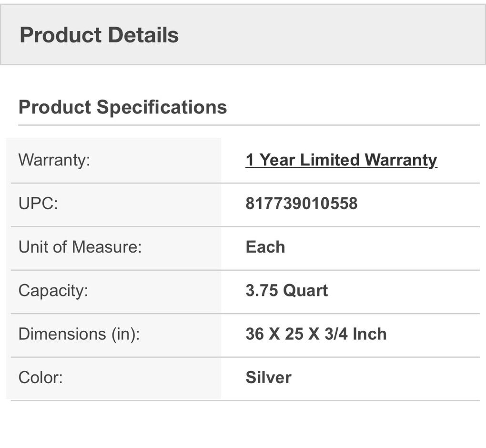Click the Unit of Measure label
The height and width of the screenshot is (448, 486).
80,247
